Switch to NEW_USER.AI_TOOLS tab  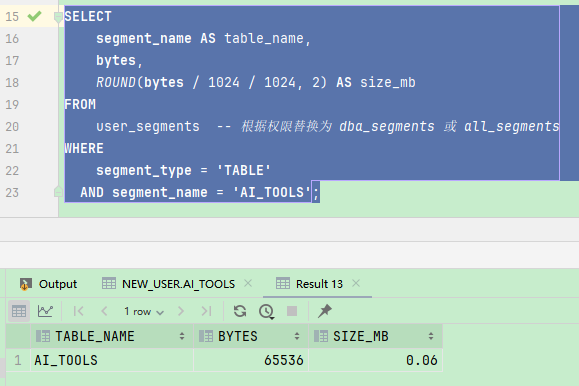168,284
